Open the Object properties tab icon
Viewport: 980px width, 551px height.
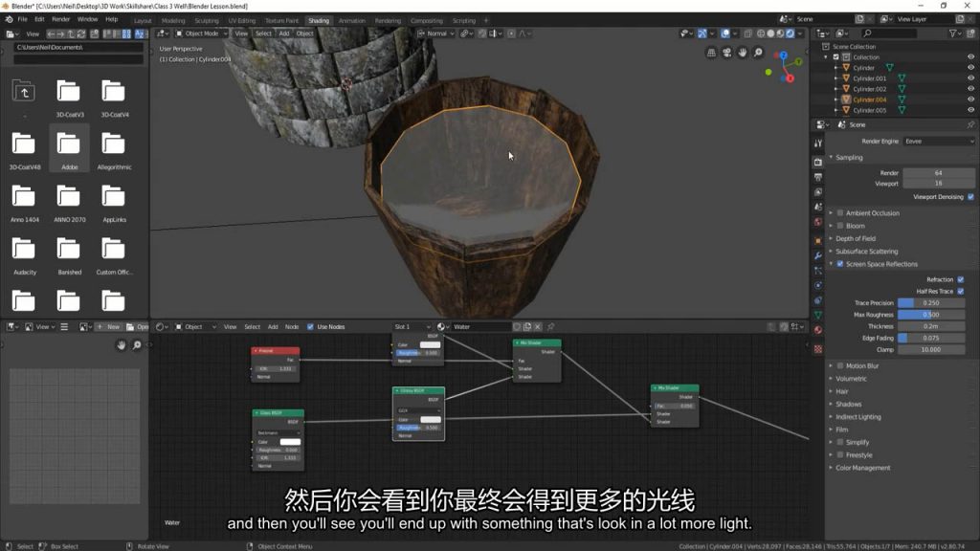(x=818, y=240)
